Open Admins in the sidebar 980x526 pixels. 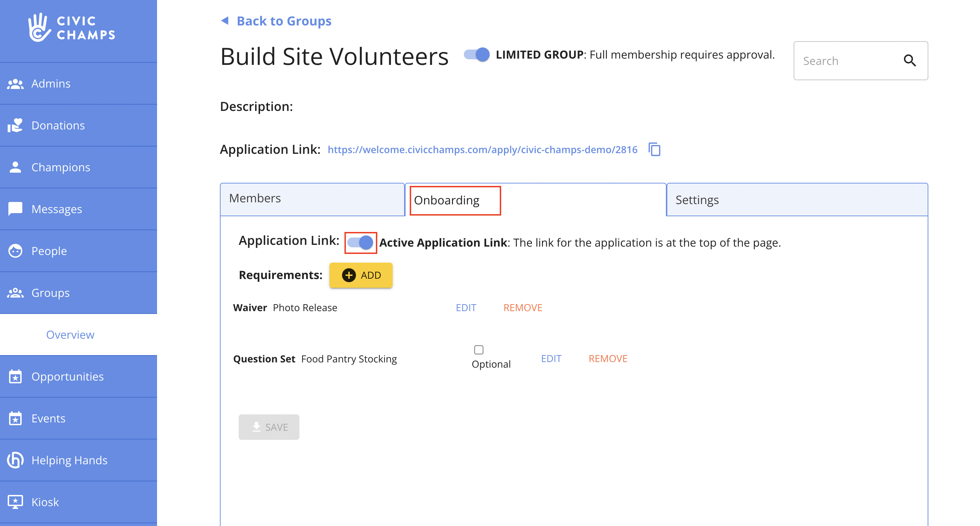coord(79,84)
